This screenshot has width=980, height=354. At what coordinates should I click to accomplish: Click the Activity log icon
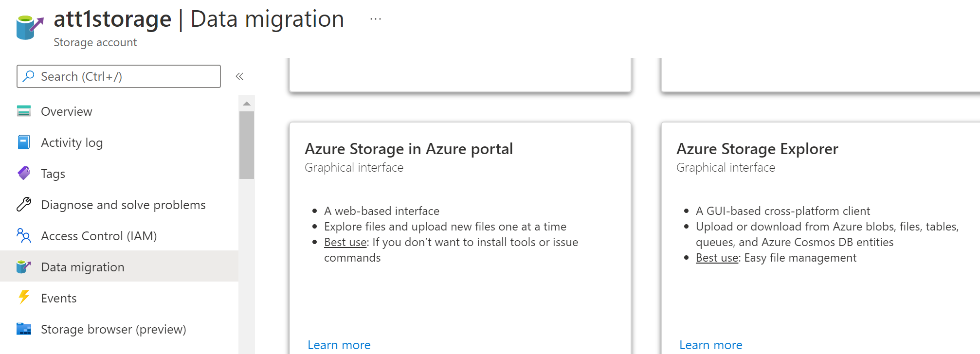[x=24, y=142]
